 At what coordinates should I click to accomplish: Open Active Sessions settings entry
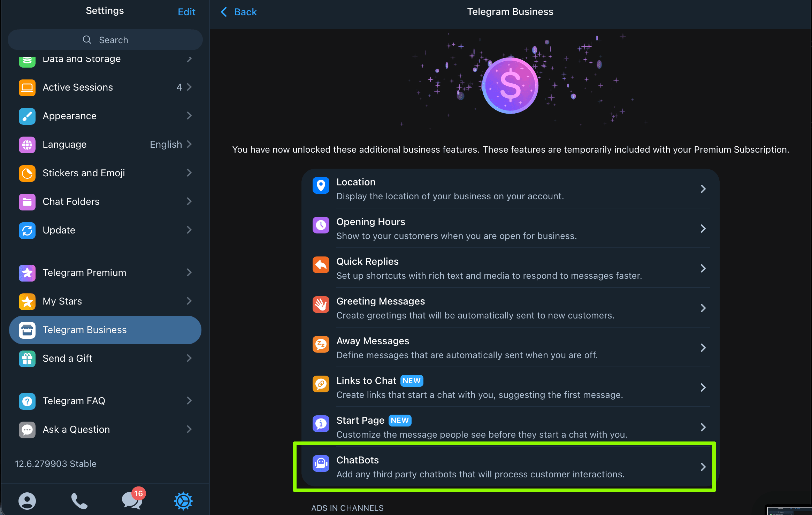click(105, 87)
